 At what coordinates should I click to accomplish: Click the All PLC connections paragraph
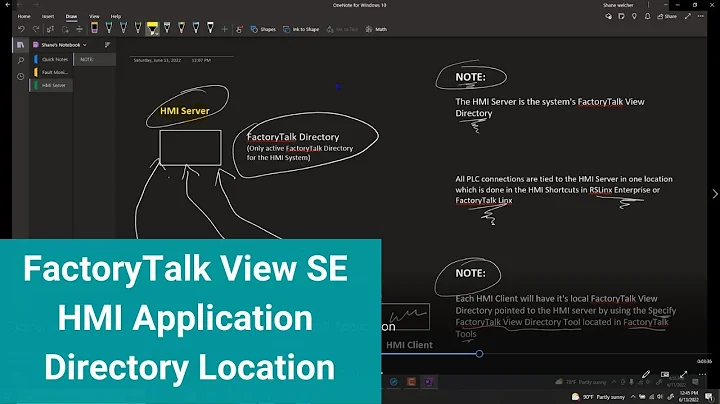[564, 190]
